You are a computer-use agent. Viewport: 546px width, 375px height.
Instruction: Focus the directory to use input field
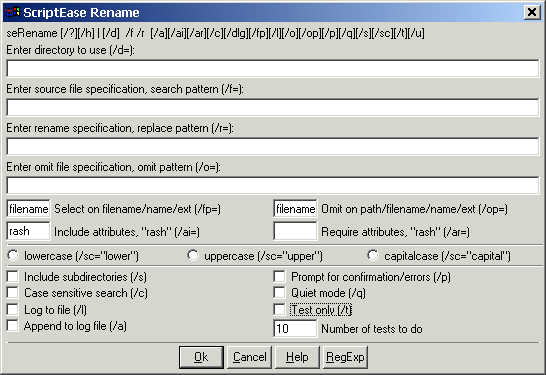tap(273, 68)
